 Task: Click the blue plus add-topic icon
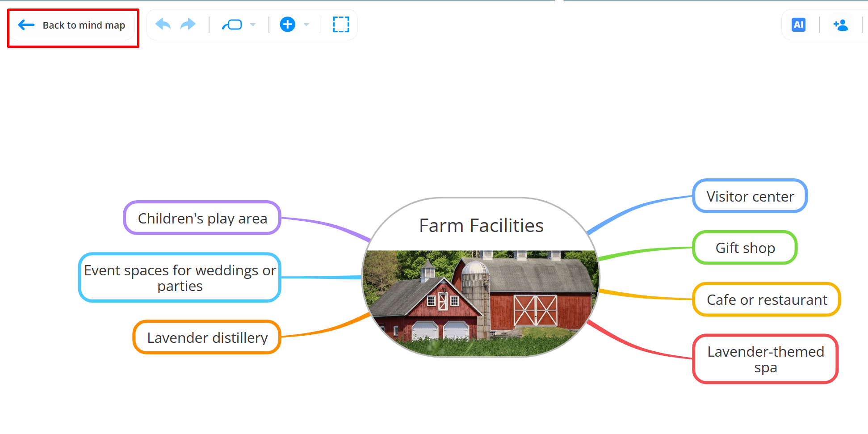tap(287, 25)
